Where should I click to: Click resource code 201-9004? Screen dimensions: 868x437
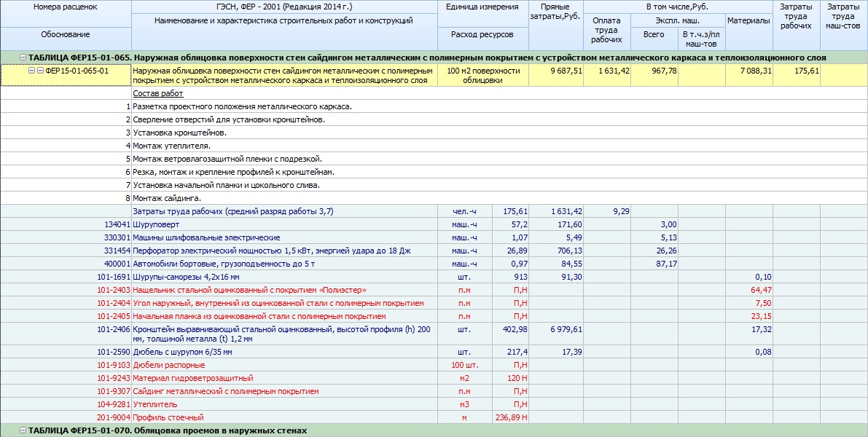114,417
